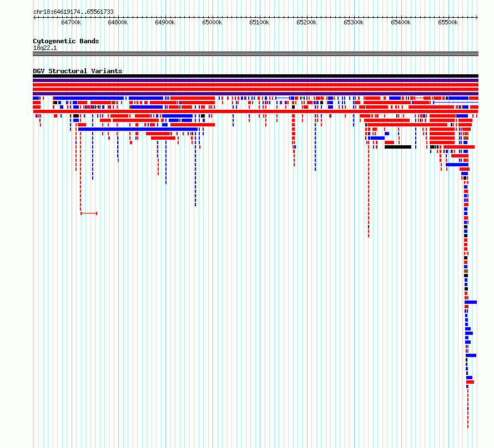Select the black full-width variant bar
Viewport: 494px width, 448px height.
click(x=255, y=76)
